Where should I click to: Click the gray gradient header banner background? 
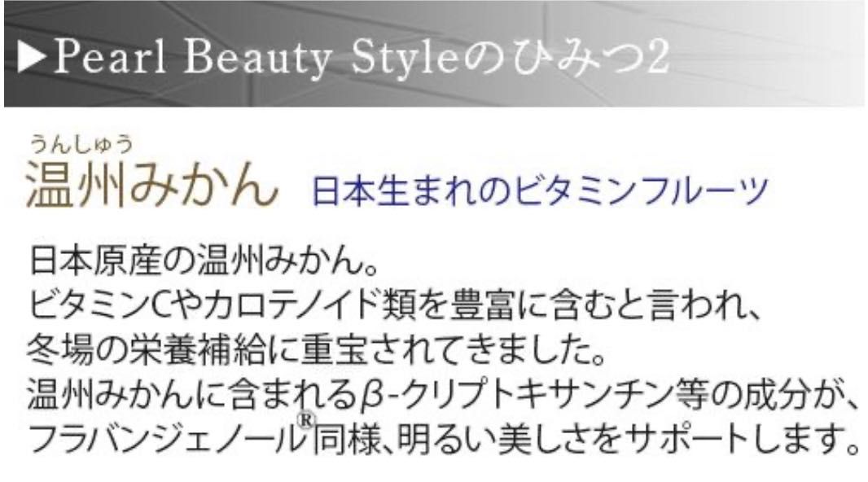coord(764,55)
